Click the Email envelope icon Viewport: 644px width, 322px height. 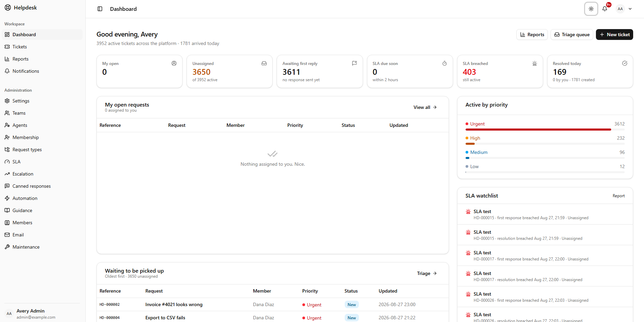(x=7, y=235)
